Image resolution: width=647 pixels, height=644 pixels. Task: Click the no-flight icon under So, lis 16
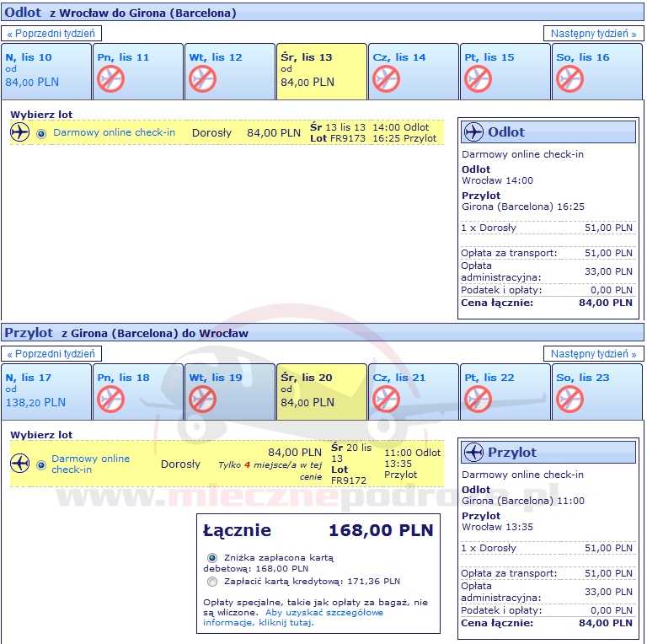pyautogui.click(x=569, y=79)
